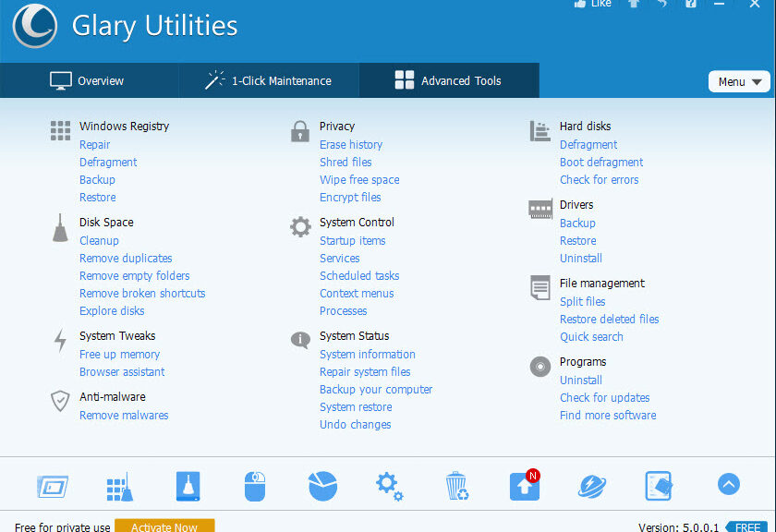Open the flask icon in the bottom toolbar
Image resolution: width=776 pixels, height=532 pixels.
click(188, 485)
